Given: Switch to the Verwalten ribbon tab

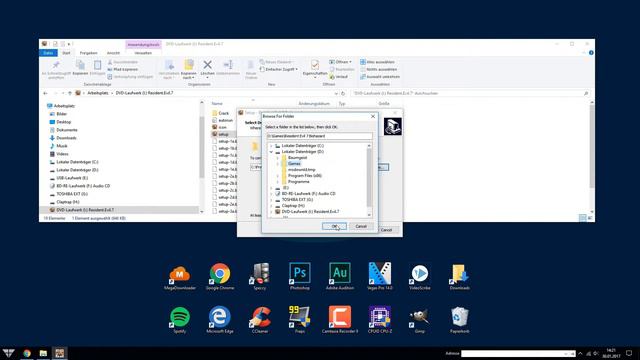Looking at the screenshot, I should coord(143,53).
